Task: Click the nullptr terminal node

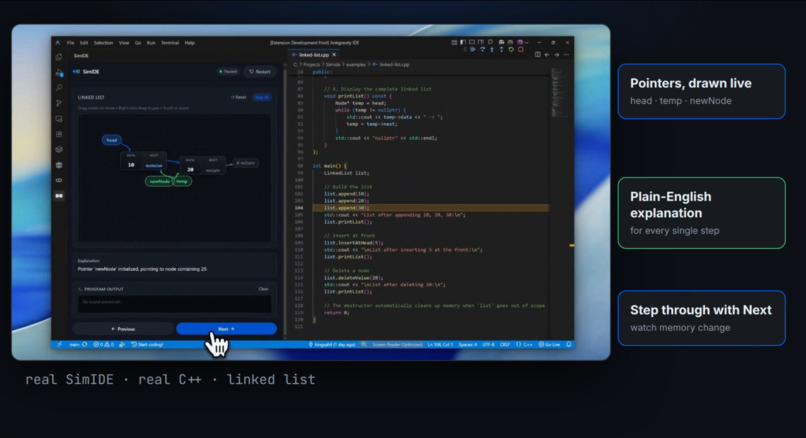Action: pyautogui.click(x=246, y=163)
